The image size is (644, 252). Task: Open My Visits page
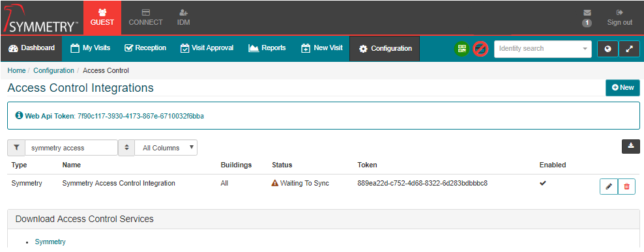tap(91, 48)
